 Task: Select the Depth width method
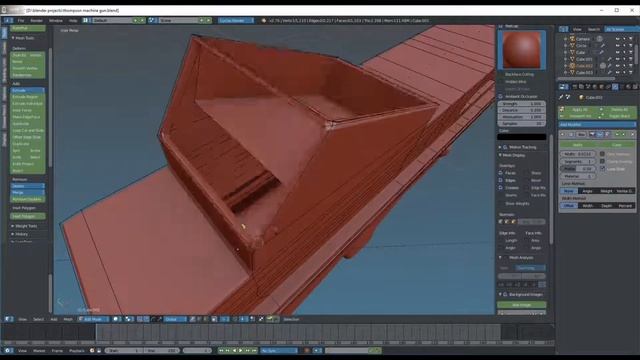[606, 206]
